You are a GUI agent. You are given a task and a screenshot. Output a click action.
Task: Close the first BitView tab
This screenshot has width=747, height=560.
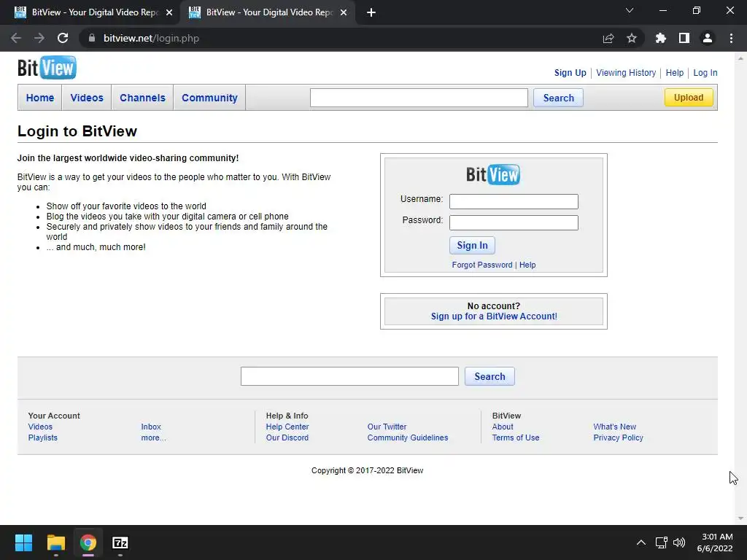[169, 12]
